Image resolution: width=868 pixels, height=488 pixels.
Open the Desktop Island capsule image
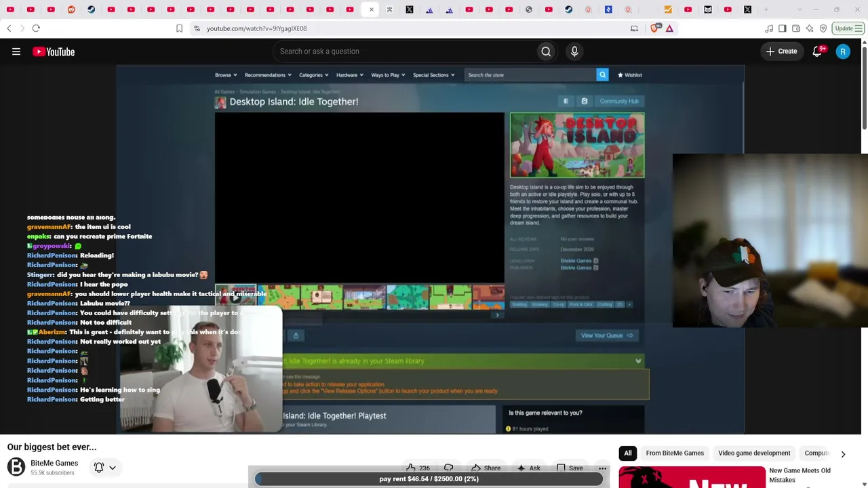point(577,145)
